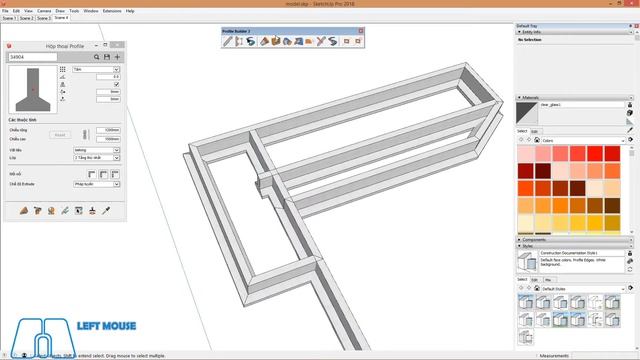Select the first corner-join option button

click(92, 175)
